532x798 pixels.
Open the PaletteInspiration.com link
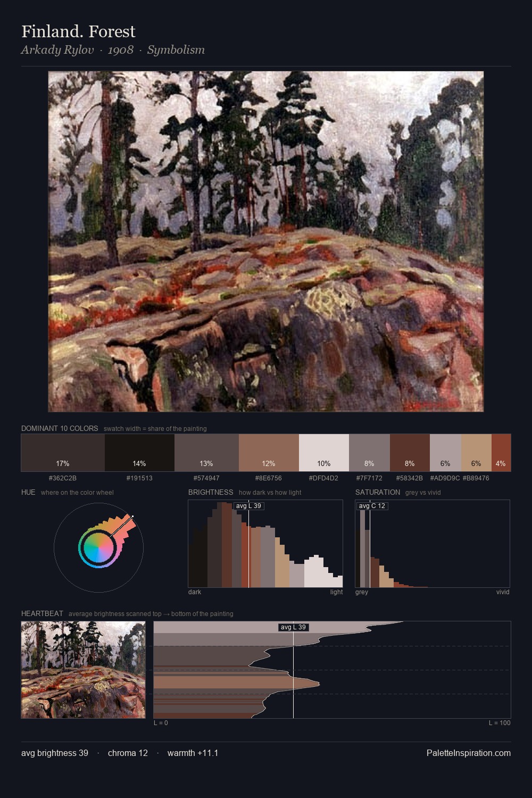[x=469, y=753]
